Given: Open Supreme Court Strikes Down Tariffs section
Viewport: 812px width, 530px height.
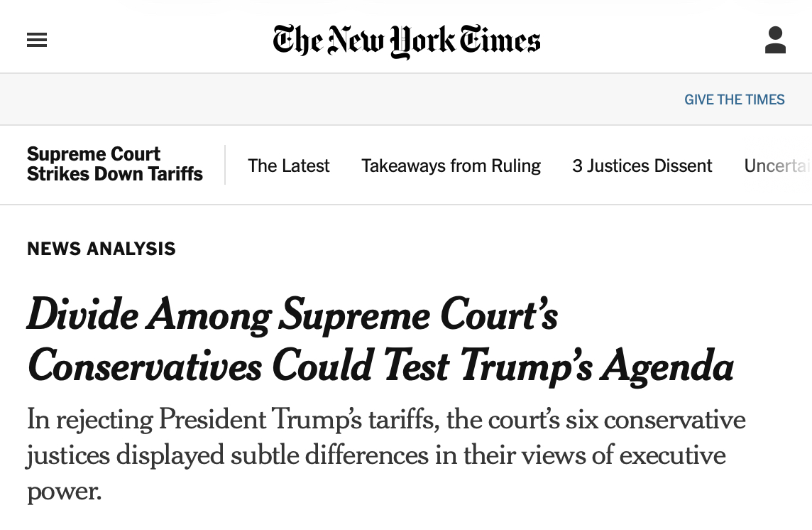Looking at the screenshot, I should (x=115, y=164).
